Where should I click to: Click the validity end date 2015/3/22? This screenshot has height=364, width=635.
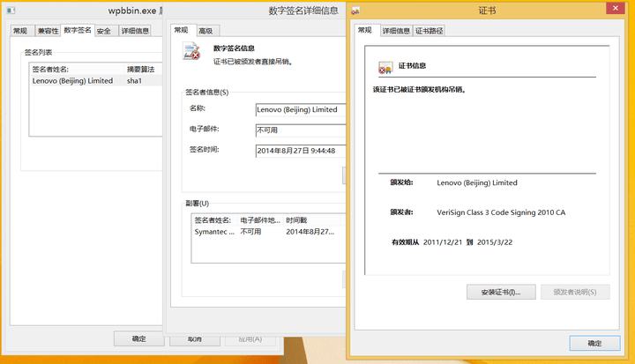coord(495,242)
